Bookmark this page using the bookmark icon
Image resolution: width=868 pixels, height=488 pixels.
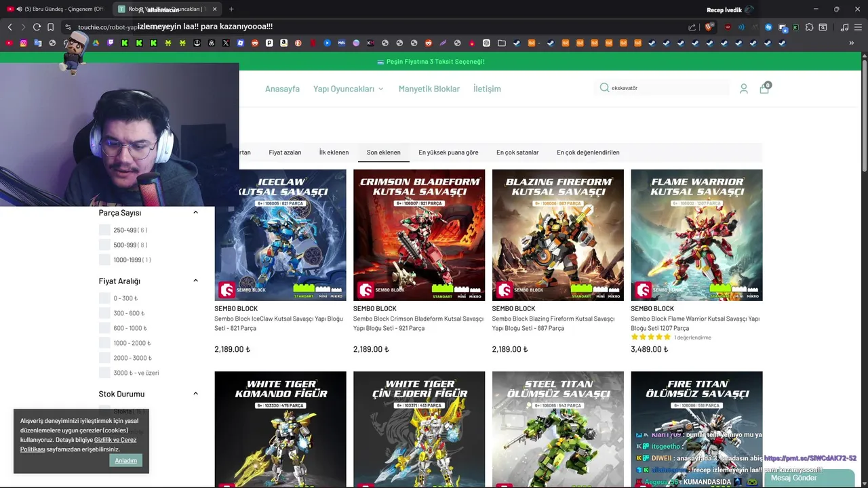click(50, 27)
